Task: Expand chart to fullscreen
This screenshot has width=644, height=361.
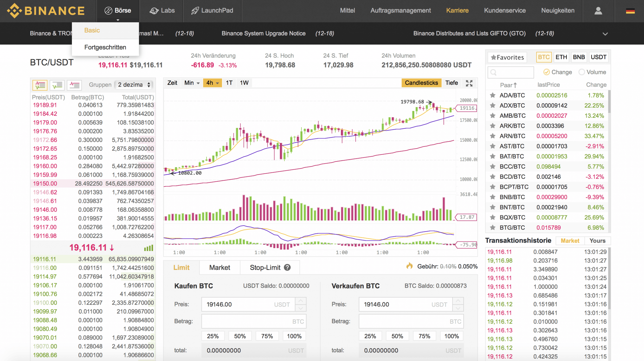Action: 469,83
